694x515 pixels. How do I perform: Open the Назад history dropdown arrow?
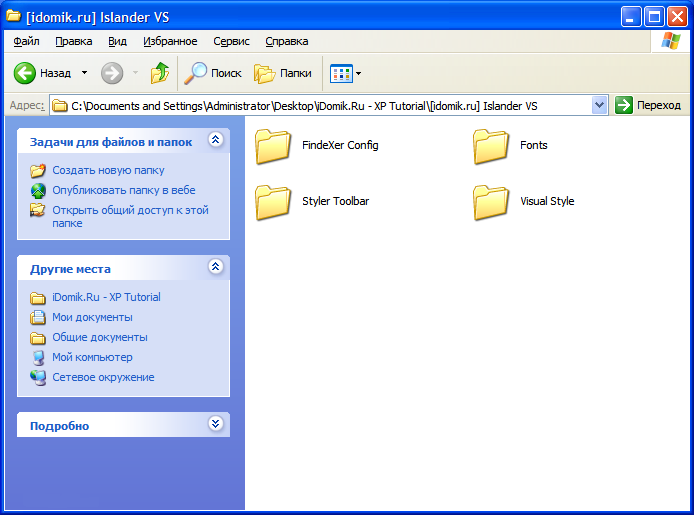coord(84,73)
